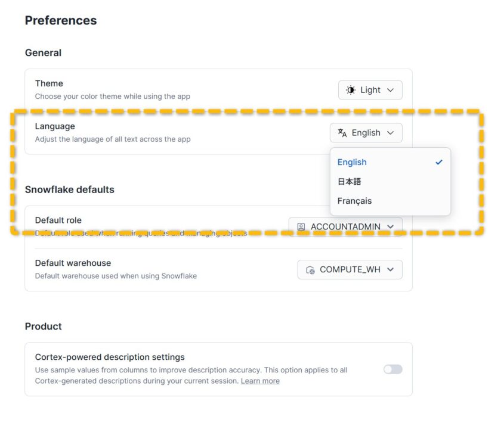The image size is (504, 429).
Task: Select English from the language menu
Action: click(x=352, y=162)
